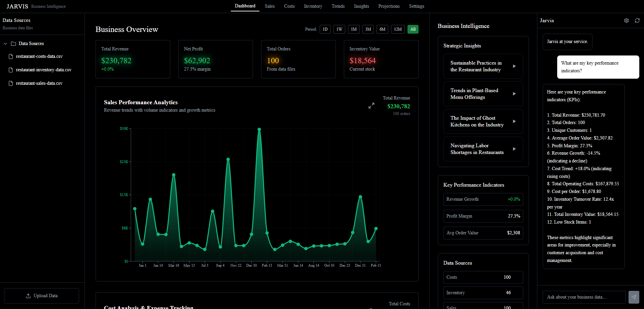Switch to the Inventory tab
This screenshot has height=309, width=644.
click(x=313, y=6)
